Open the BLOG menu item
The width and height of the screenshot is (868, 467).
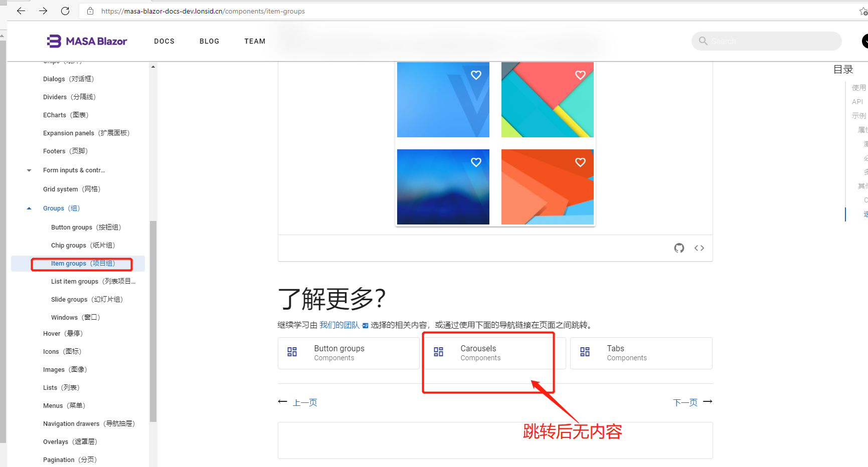coord(210,41)
